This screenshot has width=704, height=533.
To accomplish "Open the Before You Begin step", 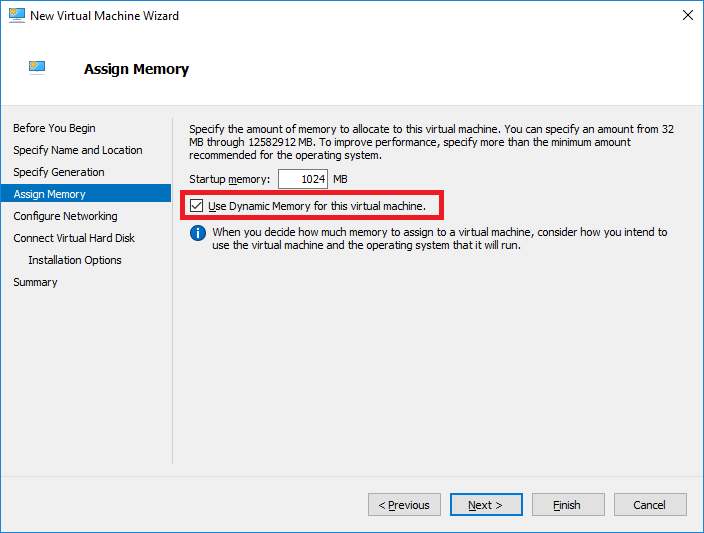I will click(x=54, y=128).
